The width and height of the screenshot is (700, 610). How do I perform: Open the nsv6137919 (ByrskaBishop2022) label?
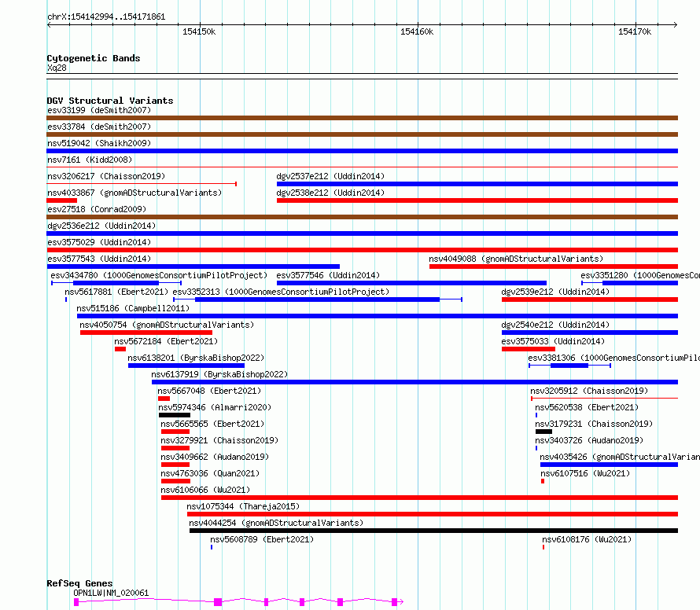[x=219, y=374]
